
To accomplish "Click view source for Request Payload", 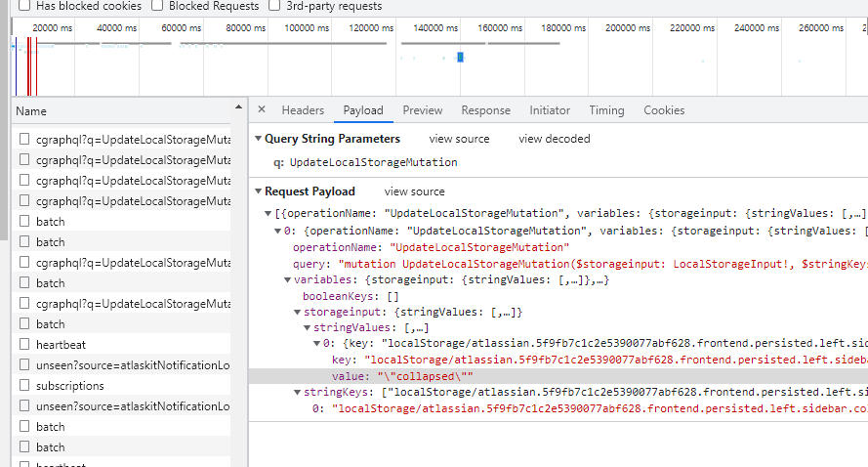I will point(415,191).
